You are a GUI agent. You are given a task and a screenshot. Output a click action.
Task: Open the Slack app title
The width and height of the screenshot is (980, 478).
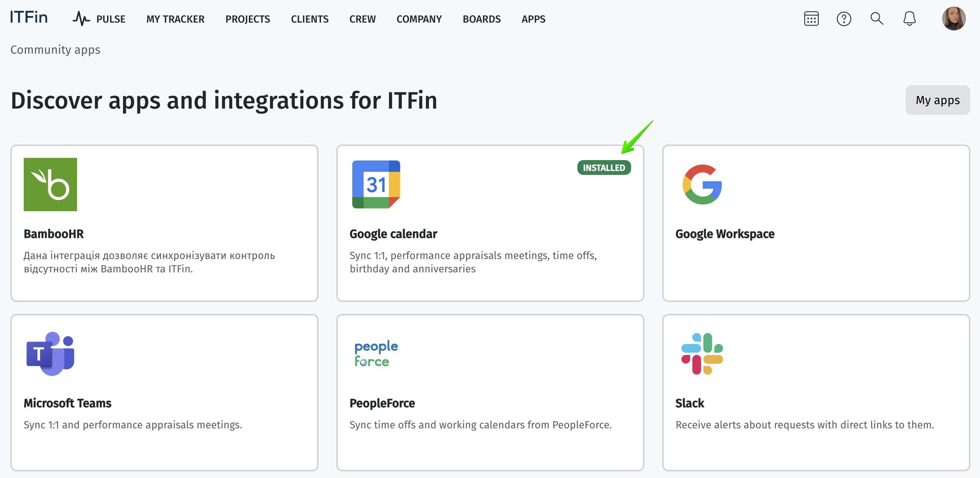pyautogui.click(x=690, y=403)
